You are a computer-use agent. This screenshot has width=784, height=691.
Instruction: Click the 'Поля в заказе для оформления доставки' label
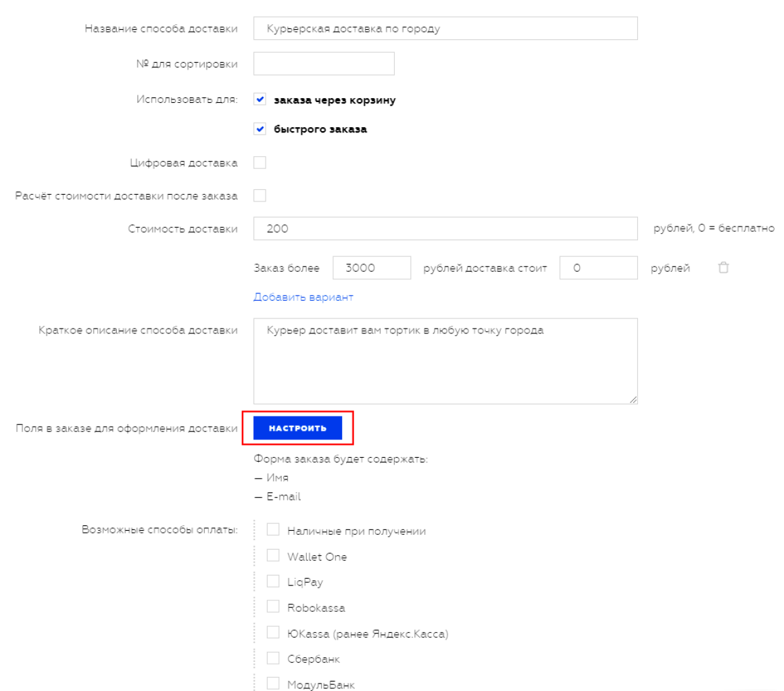(126, 428)
